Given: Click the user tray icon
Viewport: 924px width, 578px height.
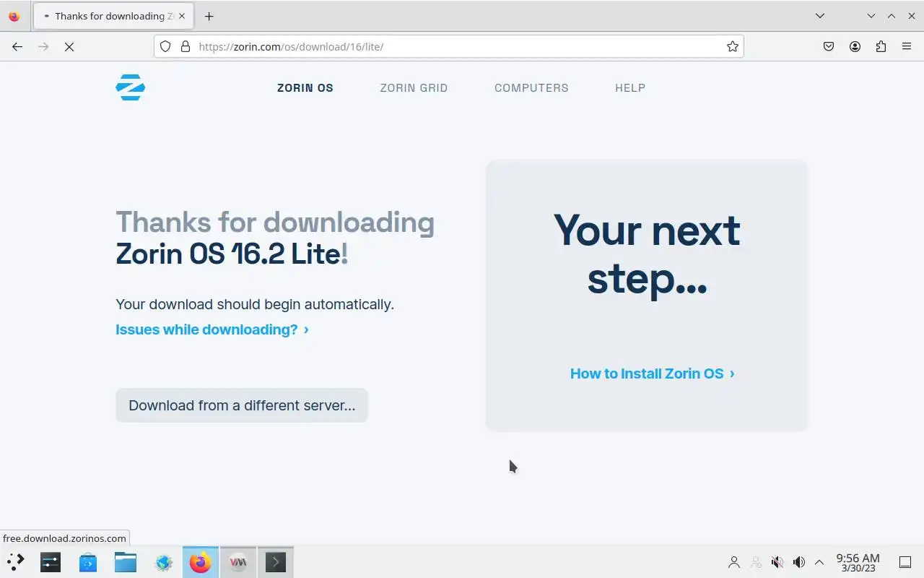Looking at the screenshot, I should [x=734, y=562].
